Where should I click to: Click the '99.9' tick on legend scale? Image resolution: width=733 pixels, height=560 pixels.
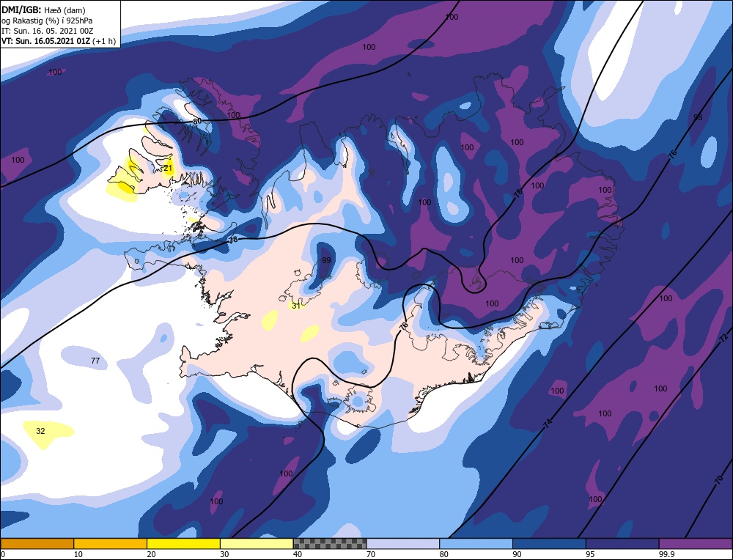(x=666, y=554)
